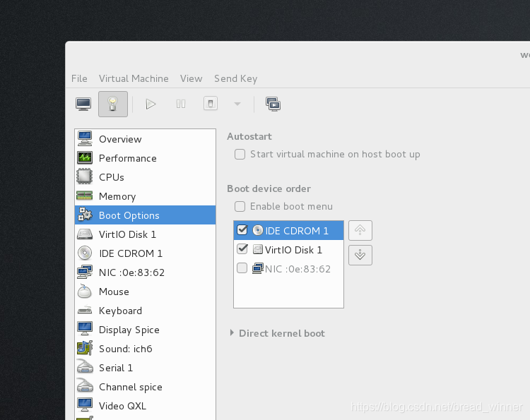
Task: Shut down the virtual machine icon
Action: coord(211,103)
